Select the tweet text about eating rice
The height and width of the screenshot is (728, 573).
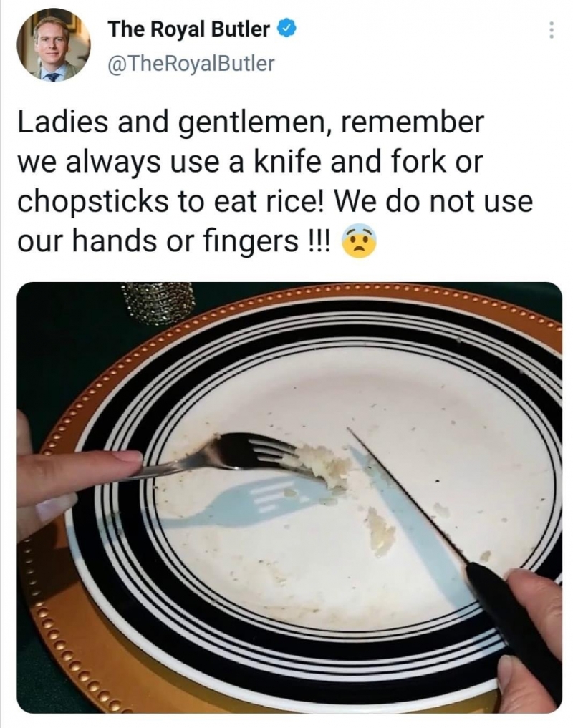pos(274,181)
